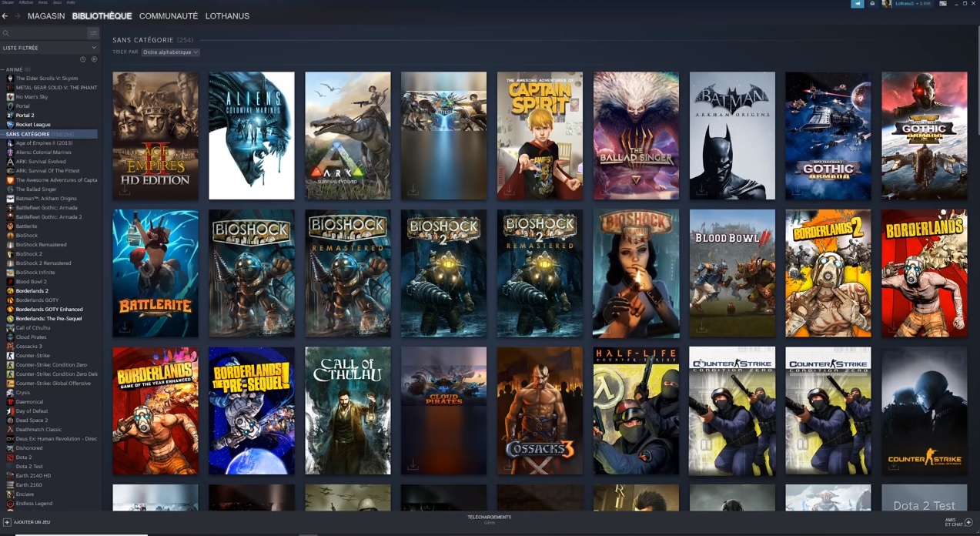Open the announcements megaphone icon

(x=857, y=4)
